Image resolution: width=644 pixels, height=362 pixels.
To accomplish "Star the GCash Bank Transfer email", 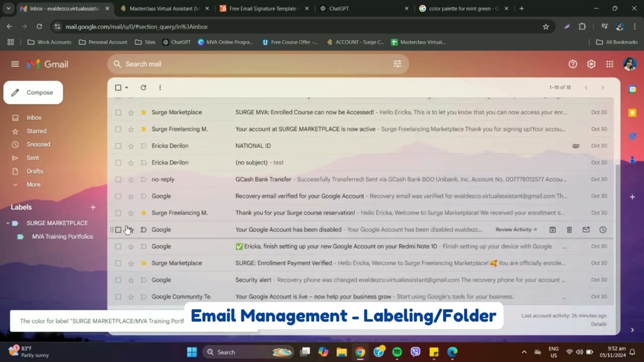I will [x=131, y=179].
